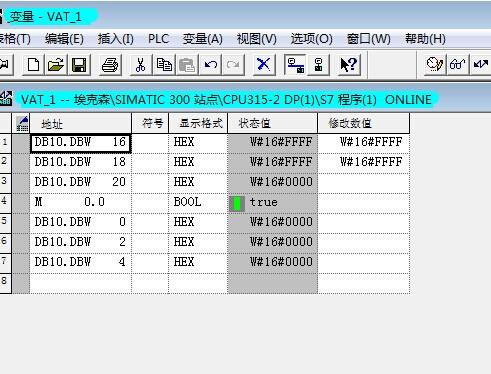Click modify value cell for DB10.DBW 20
491x374 pixels.
point(364,183)
